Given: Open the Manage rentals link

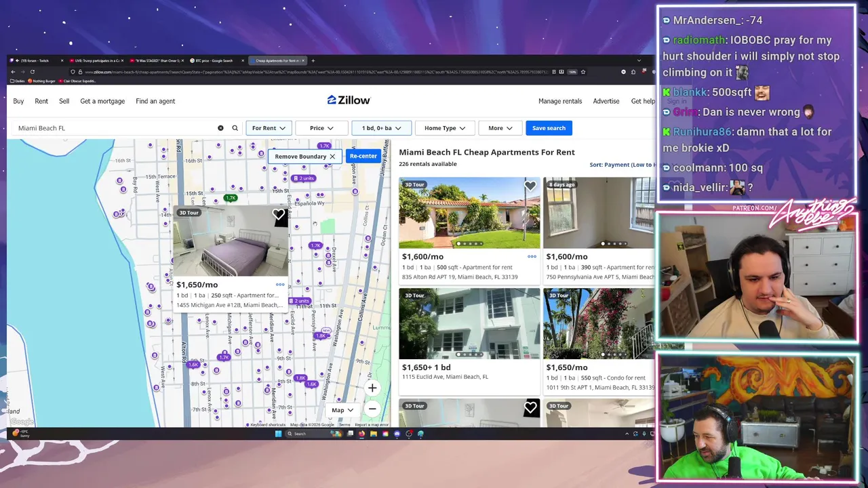Looking at the screenshot, I should point(560,101).
